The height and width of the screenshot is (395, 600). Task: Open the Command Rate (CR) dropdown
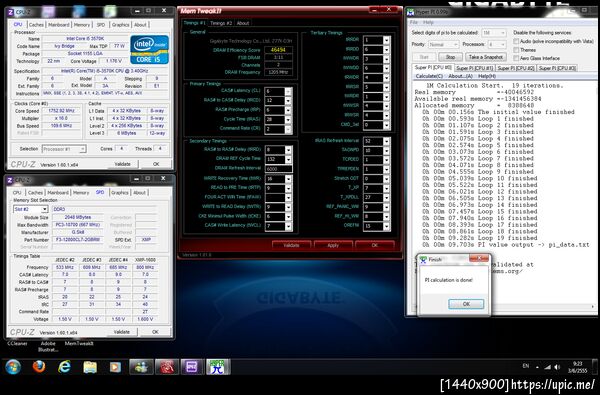click(x=288, y=129)
